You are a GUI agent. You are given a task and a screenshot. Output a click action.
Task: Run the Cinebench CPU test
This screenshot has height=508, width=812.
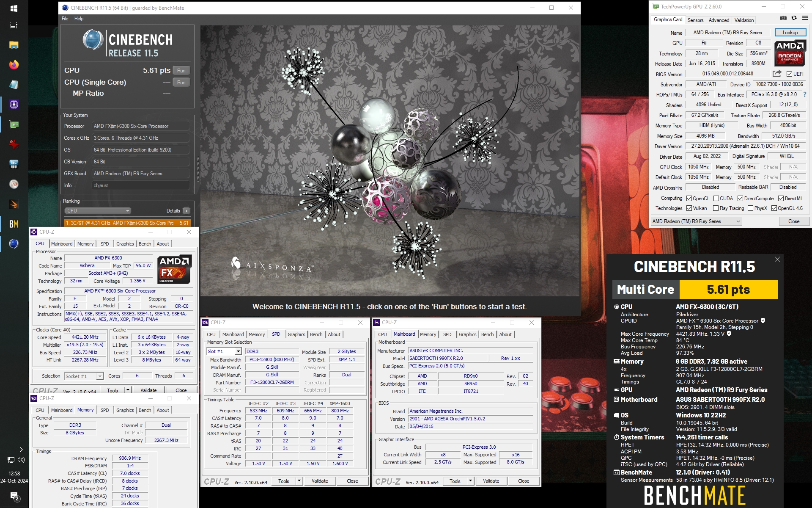click(x=181, y=71)
